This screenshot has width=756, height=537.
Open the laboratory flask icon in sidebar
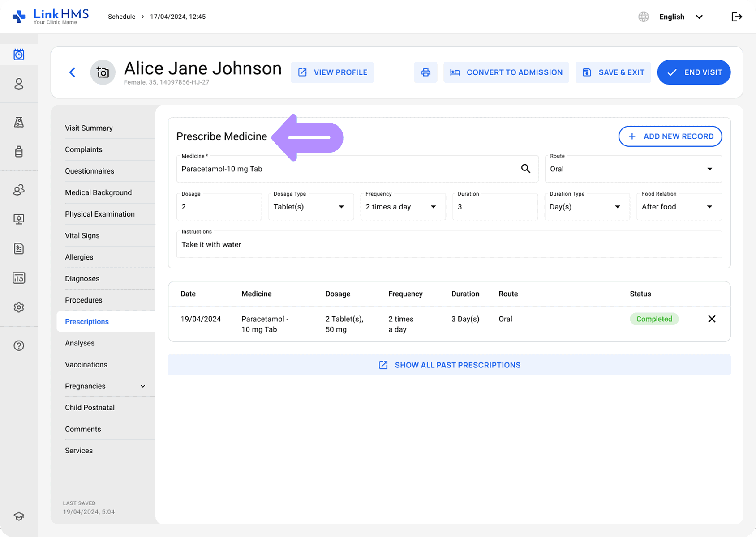pyautogui.click(x=19, y=122)
